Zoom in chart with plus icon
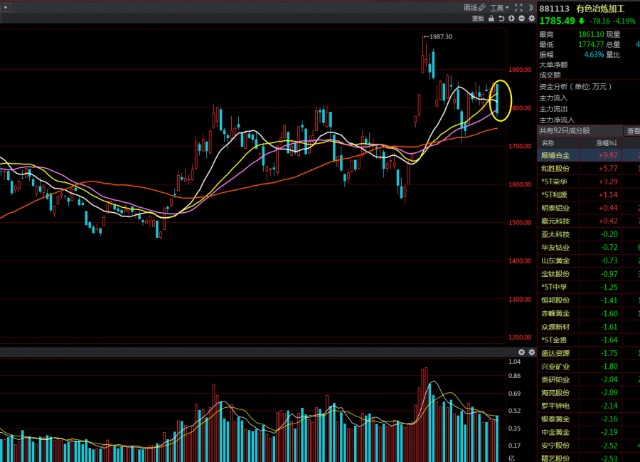The width and height of the screenshot is (640, 462). 512,18
